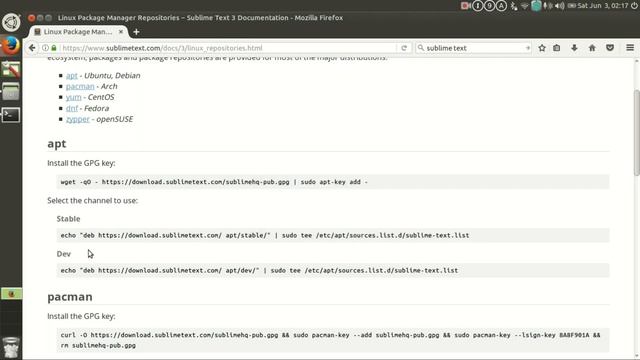Image resolution: width=640 pixels, height=360 pixels.
Task: Open the Terminal launcher icon
Action: (11, 115)
